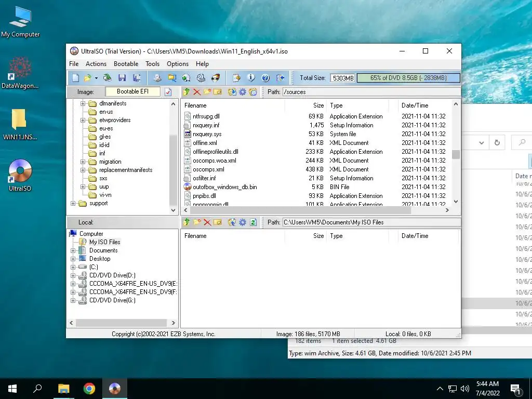
Task: Click the Chrome icon in the taskbar
Action: [x=89, y=389]
